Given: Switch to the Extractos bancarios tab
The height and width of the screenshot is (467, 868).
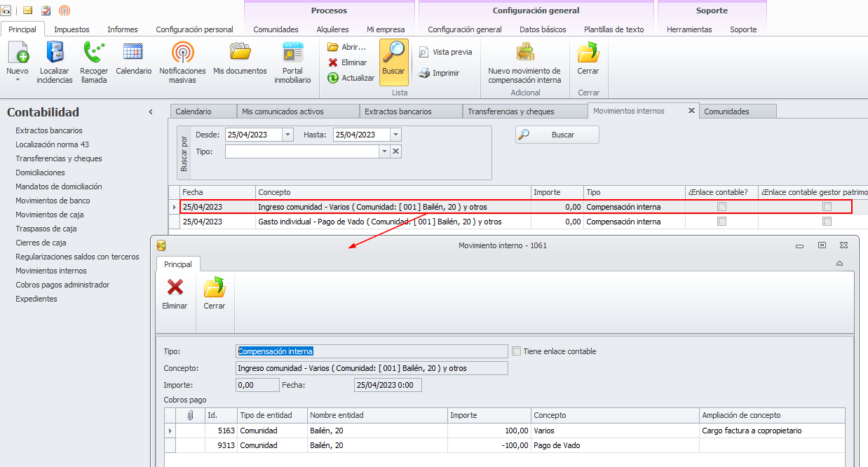Looking at the screenshot, I should pyautogui.click(x=398, y=111).
